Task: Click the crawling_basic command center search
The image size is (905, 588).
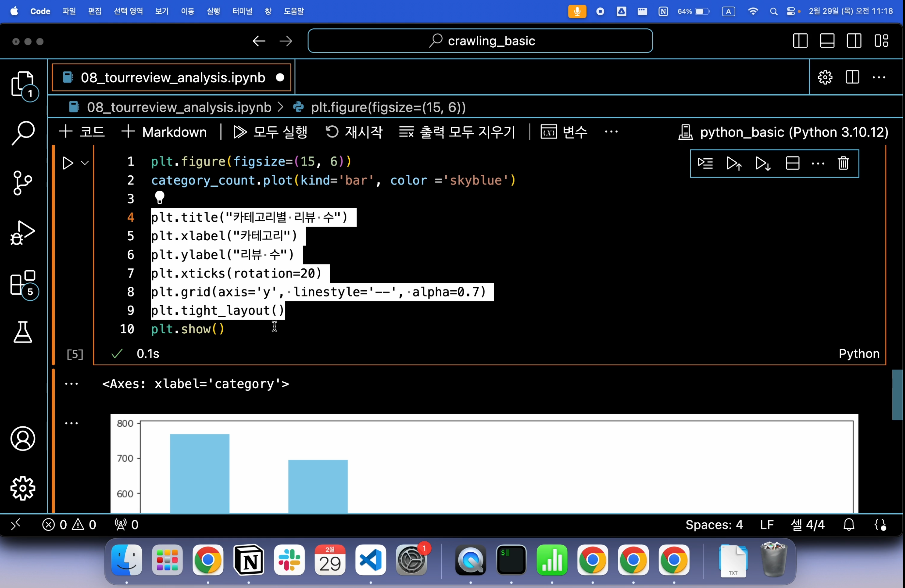Action: click(x=480, y=41)
